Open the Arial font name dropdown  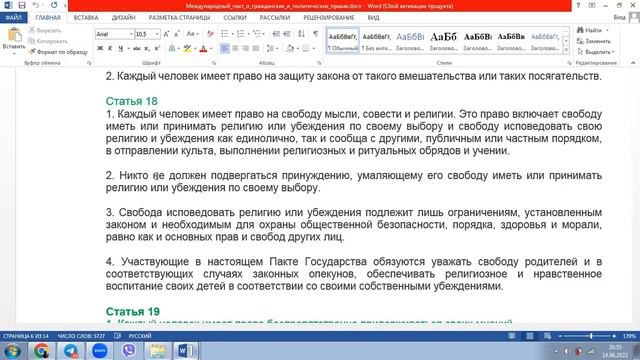pyautogui.click(x=131, y=34)
